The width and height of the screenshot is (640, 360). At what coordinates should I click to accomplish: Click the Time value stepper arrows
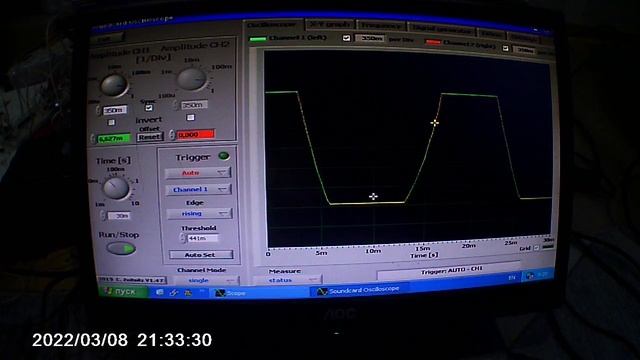click(103, 216)
